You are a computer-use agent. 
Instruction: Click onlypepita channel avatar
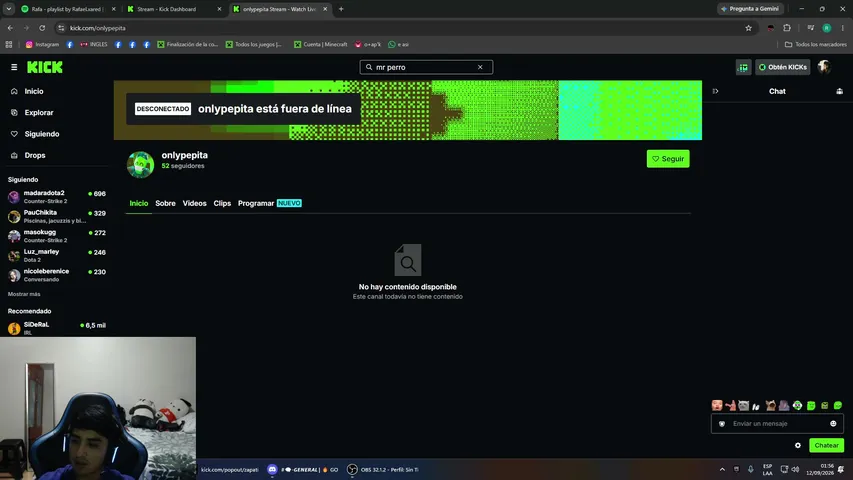coord(140,164)
